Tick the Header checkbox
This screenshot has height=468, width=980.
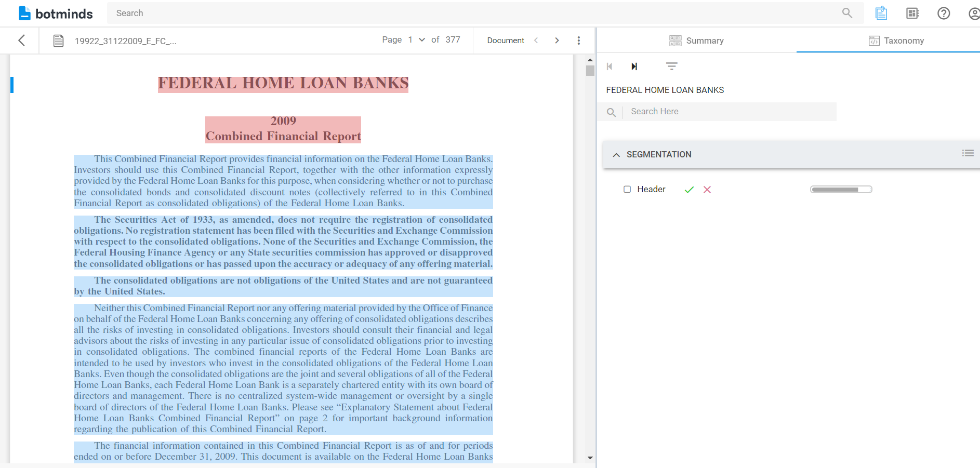(627, 190)
